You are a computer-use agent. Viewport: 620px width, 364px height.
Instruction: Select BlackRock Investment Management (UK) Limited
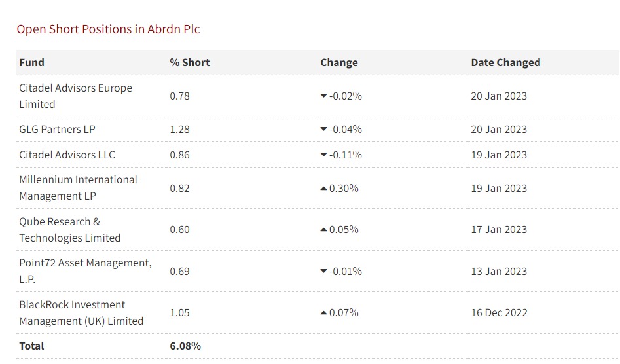click(81, 313)
